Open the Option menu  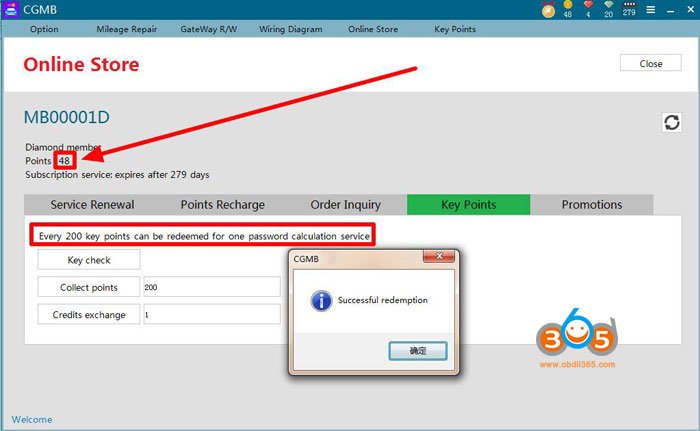coord(44,29)
